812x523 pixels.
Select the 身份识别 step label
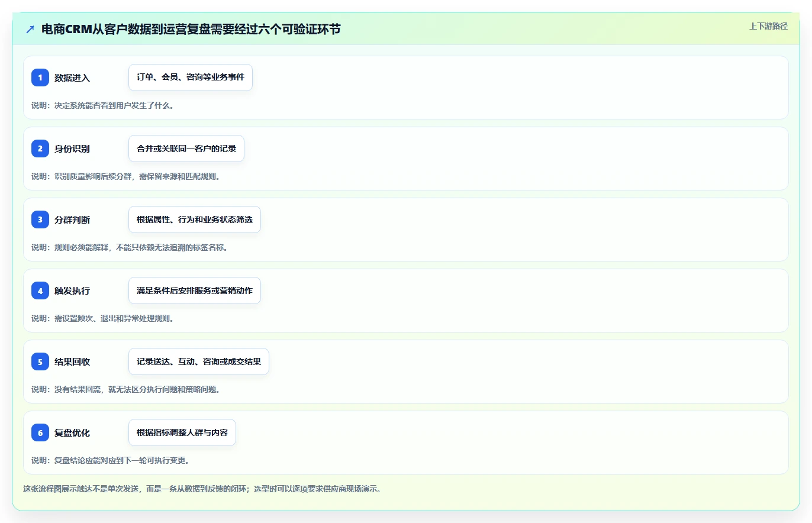72,148
